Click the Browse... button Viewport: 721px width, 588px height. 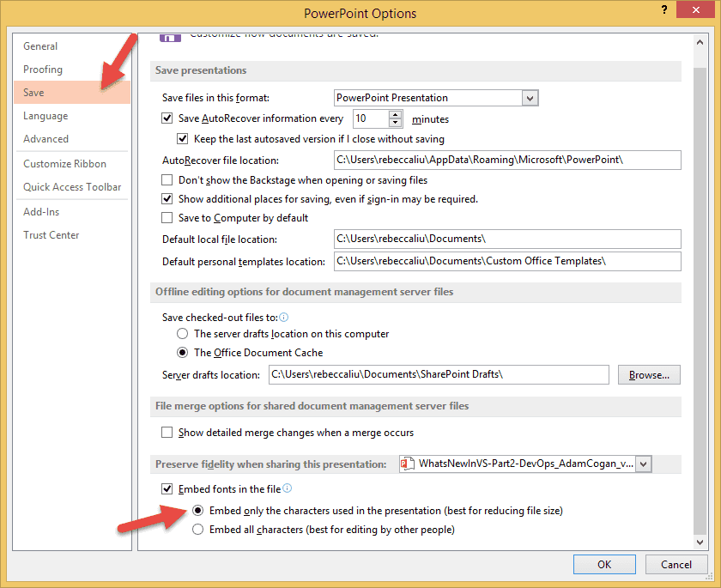[x=649, y=375]
